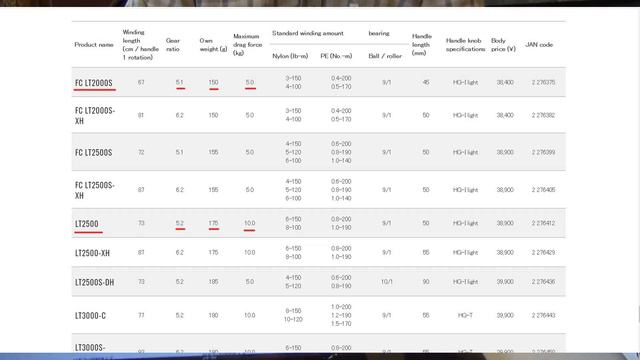Click winding length 73 in LT2500 row
This screenshot has width=640, height=360.
(141, 223)
